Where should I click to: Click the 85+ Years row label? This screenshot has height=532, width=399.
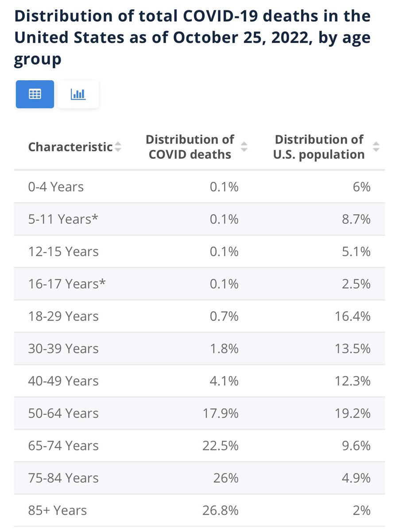tap(58, 510)
